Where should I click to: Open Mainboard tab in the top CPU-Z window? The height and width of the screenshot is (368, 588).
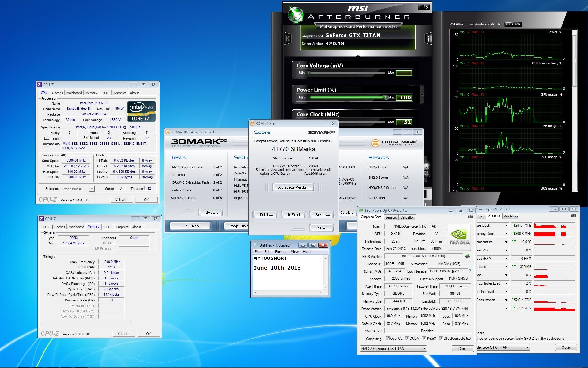(x=74, y=93)
